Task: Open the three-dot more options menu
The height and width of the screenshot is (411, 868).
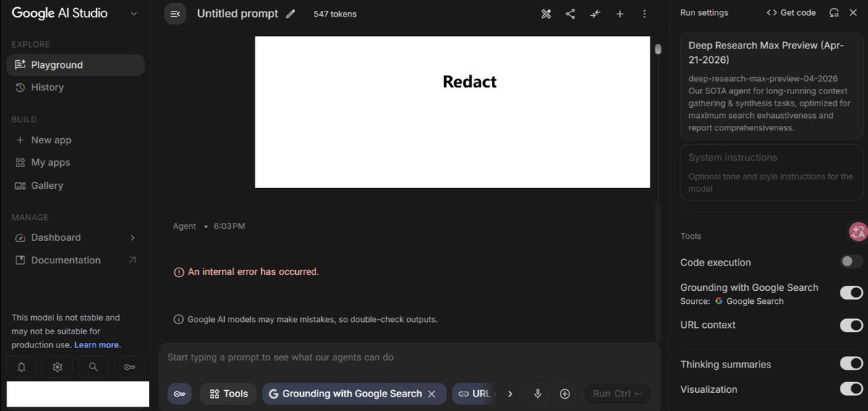Action: (644, 14)
